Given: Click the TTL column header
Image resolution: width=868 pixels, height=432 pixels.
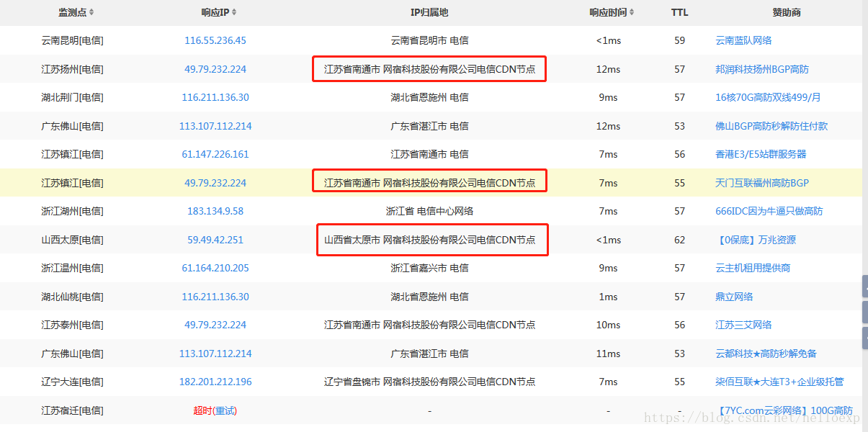Looking at the screenshot, I should (x=679, y=12).
